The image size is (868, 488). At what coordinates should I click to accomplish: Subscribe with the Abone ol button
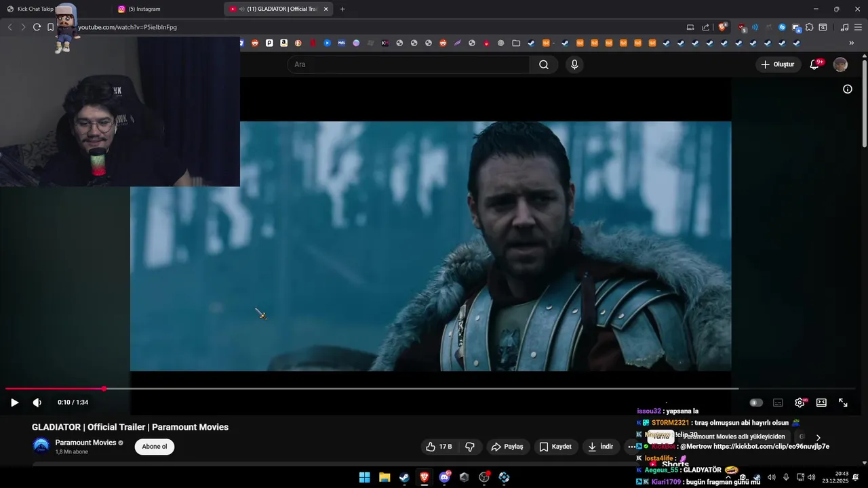click(x=155, y=447)
